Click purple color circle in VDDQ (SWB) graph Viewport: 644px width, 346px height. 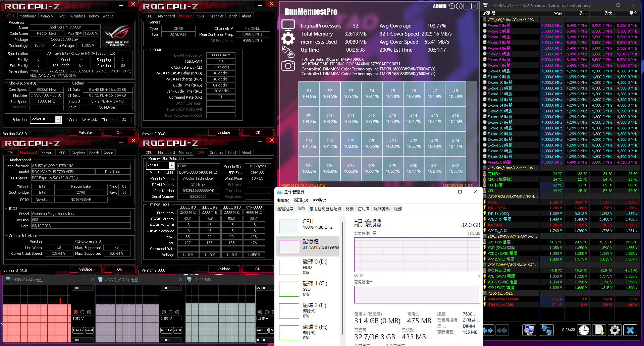[x=164, y=312]
